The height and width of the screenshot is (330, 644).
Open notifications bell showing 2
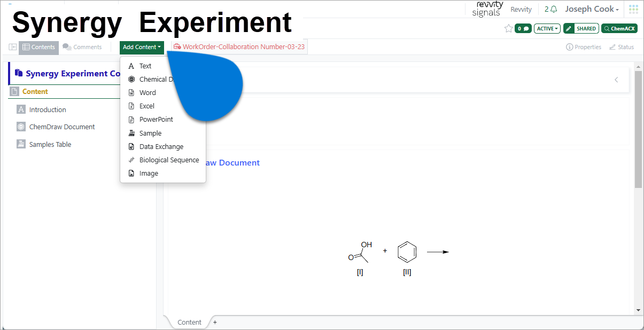pyautogui.click(x=551, y=9)
